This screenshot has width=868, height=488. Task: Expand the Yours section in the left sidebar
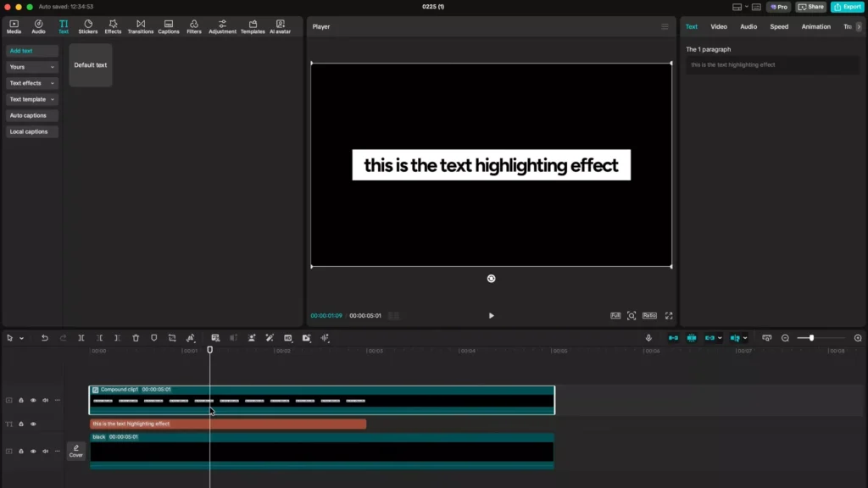pos(31,66)
